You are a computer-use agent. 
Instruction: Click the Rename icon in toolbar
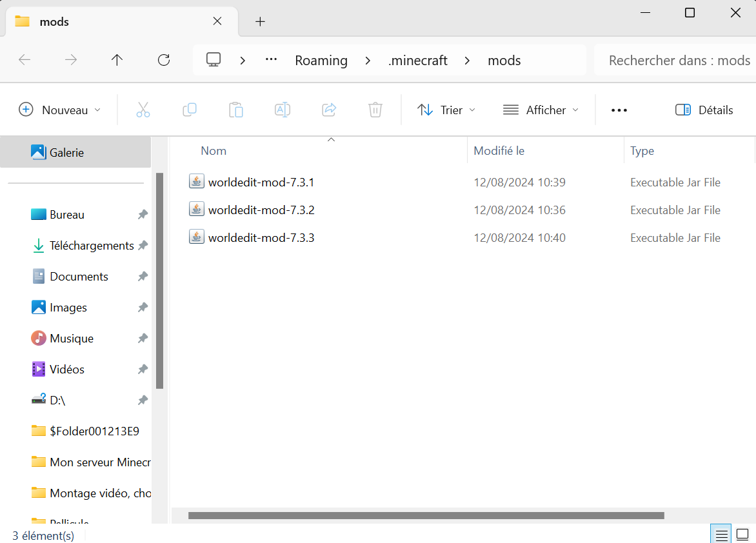click(283, 110)
